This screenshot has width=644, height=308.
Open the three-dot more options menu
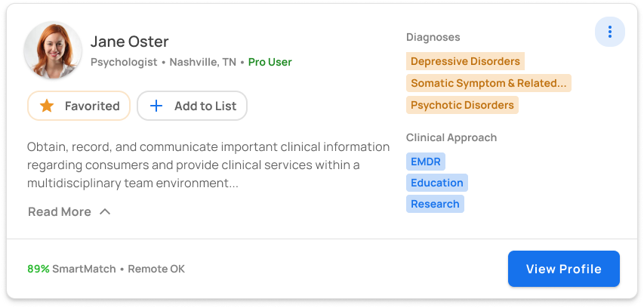click(x=610, y=32)
